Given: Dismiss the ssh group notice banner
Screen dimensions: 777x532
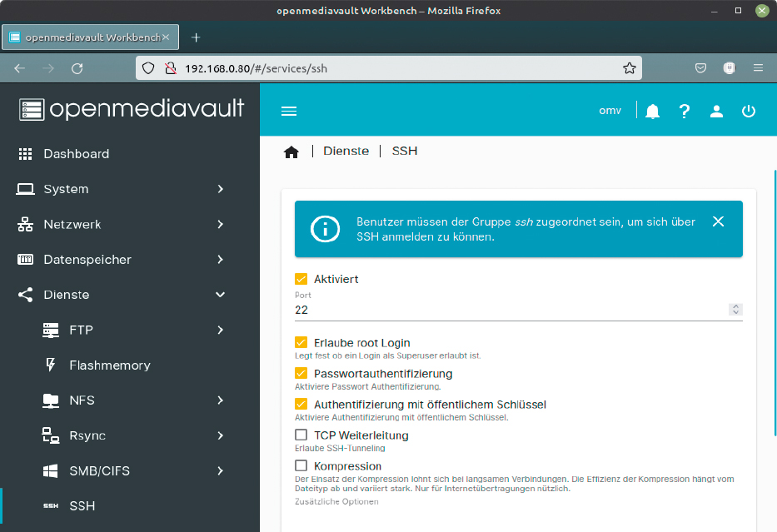Looking at the screenshot, I should click(x=718, y=221).
